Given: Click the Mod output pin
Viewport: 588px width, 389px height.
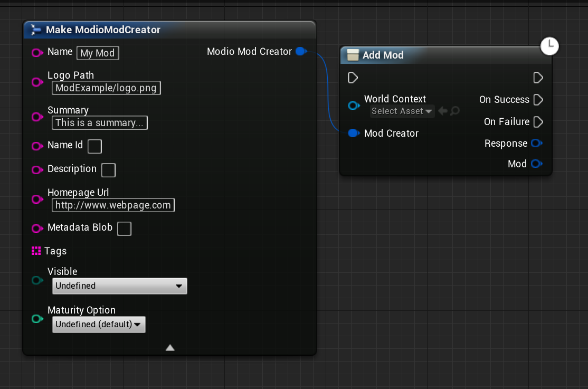Looking at the screenshot, I should (537, 164).
